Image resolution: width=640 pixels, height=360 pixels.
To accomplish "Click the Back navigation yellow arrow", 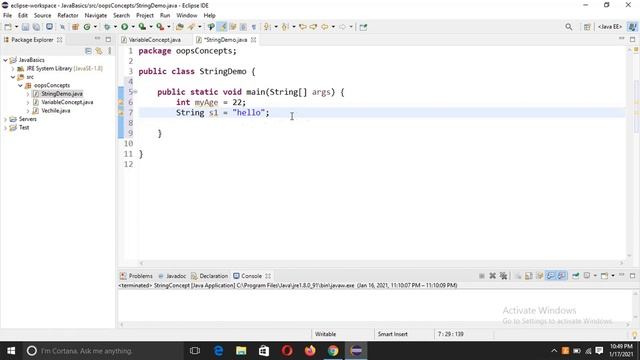I will [324, 27].
